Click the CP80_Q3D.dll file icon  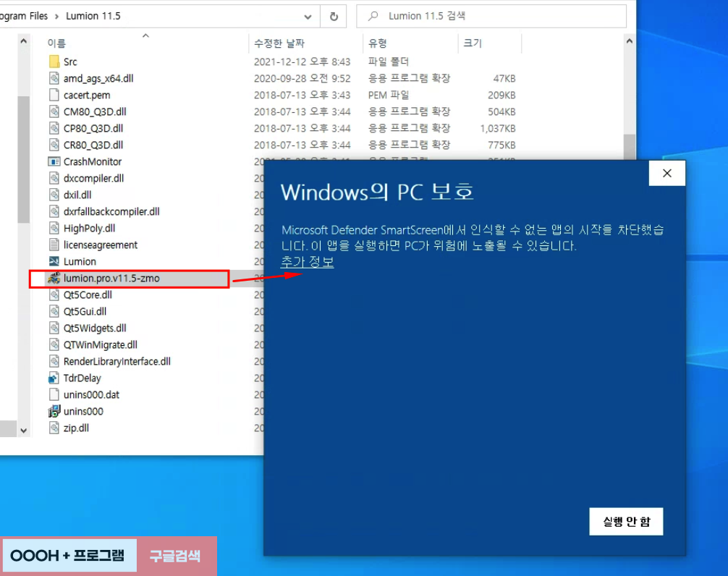pos(54,129)
